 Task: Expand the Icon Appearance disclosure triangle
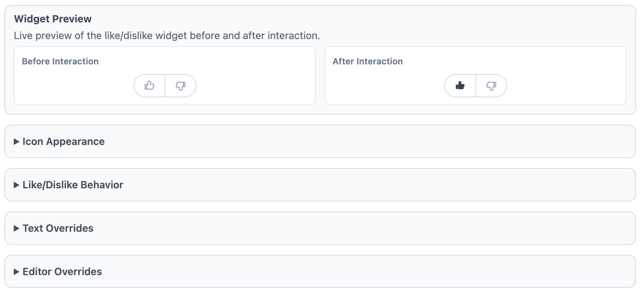(x=16, y=142)
